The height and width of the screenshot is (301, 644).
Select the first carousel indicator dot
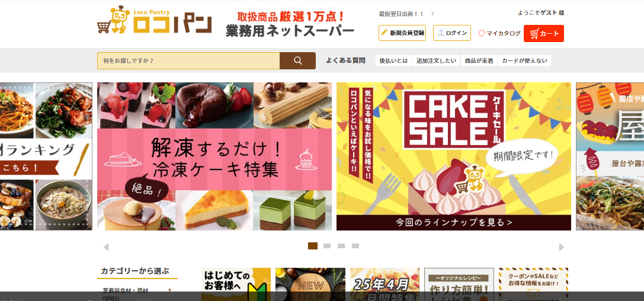click(313, 246)
